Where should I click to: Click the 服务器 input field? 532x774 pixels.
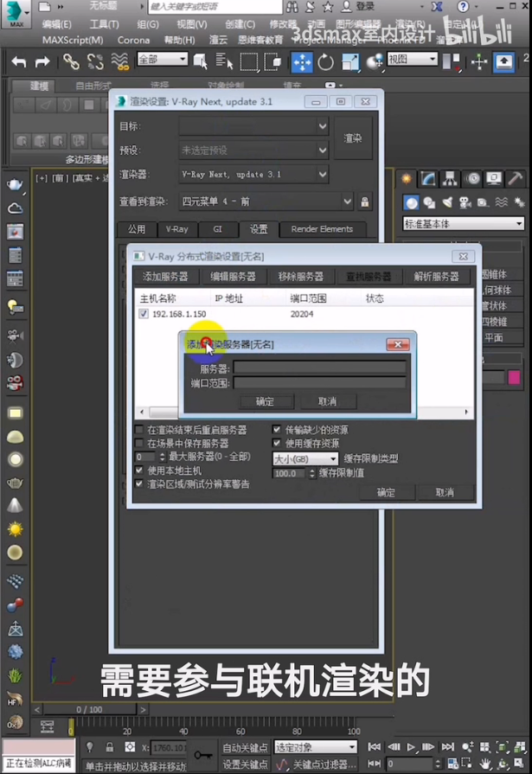click(x=319, y=368)
